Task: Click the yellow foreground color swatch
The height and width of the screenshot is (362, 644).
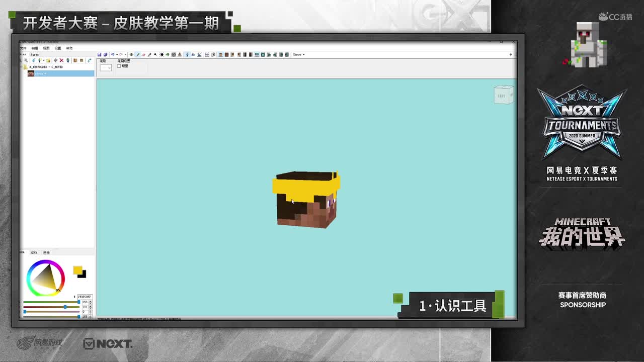Action: coord(77,270)
